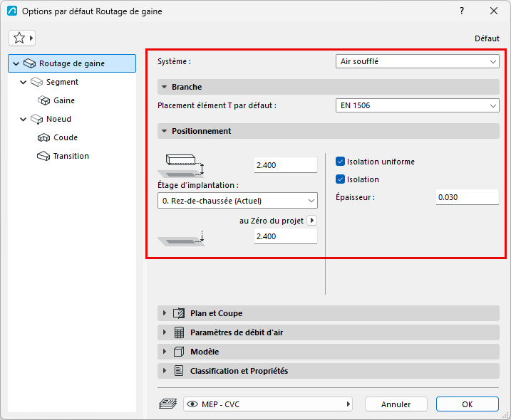Click the Plan et Coupe panel icon
This screenshot has height=420, width=511.
coord(179,313)
